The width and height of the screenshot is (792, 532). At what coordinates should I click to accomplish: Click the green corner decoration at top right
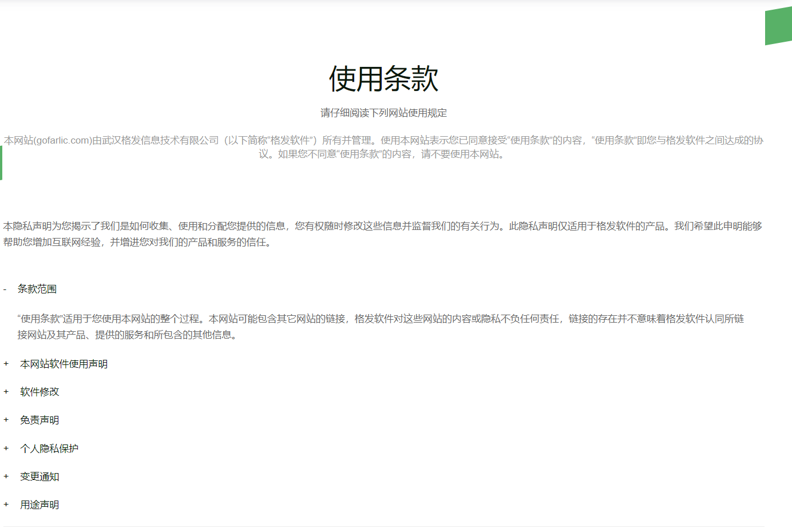[778, 25]
